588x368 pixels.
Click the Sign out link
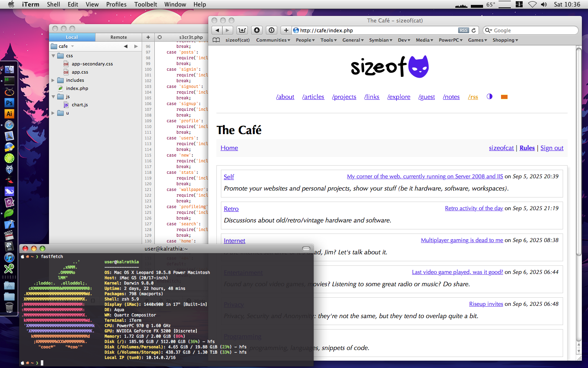pyautogui.click(x=552, y=148)
